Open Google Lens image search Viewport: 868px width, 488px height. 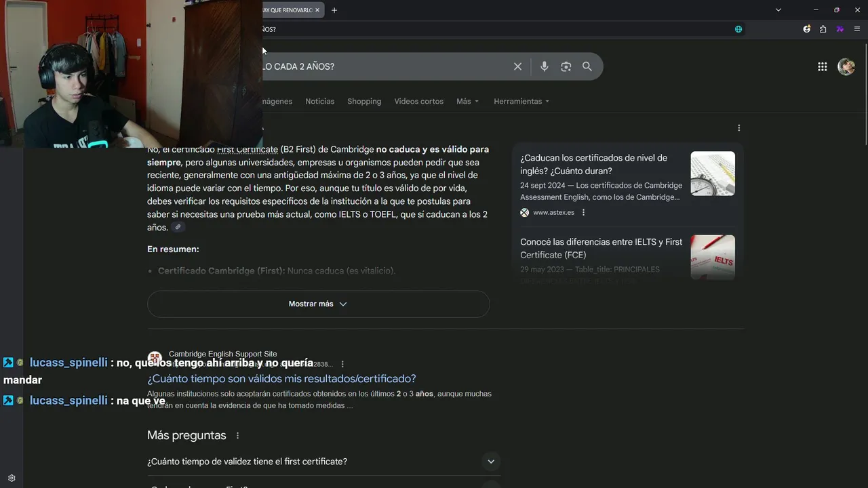(x=566, y=66)
